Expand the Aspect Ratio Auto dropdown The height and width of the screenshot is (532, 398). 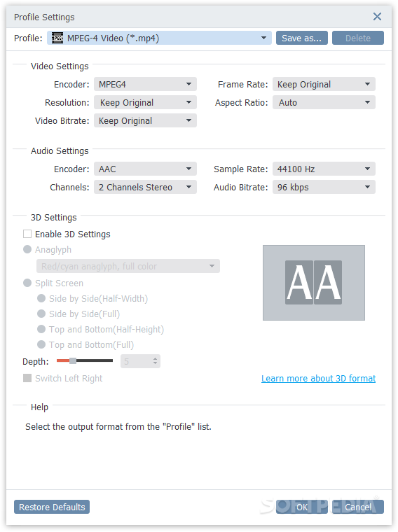(x=324, y=102)
